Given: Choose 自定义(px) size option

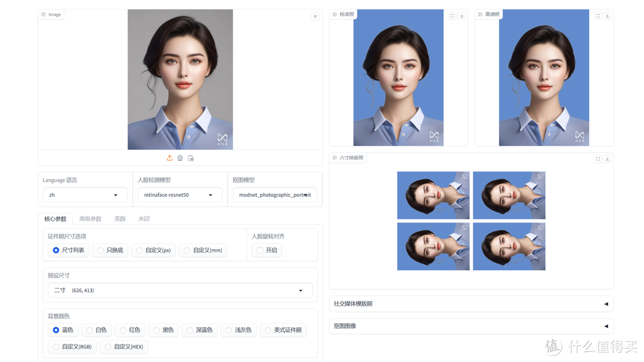Looking at the screenshot, I should pyautogui.click(x=140, y=250).
